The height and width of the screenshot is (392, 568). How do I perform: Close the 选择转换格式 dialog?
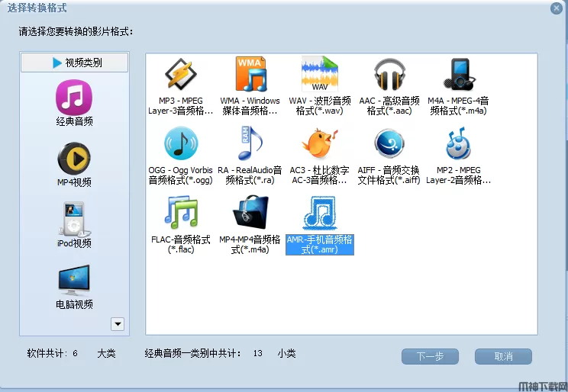557,8
